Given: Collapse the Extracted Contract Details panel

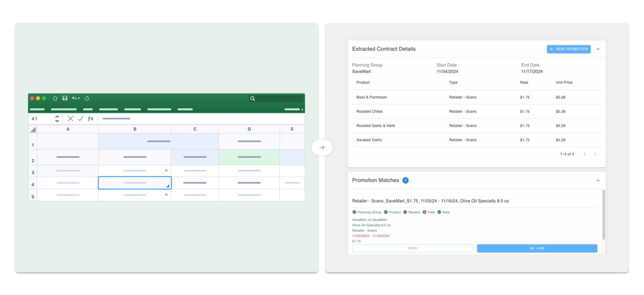Looking at the screenshot, I should pyautogui.click(x=598, y=49).
